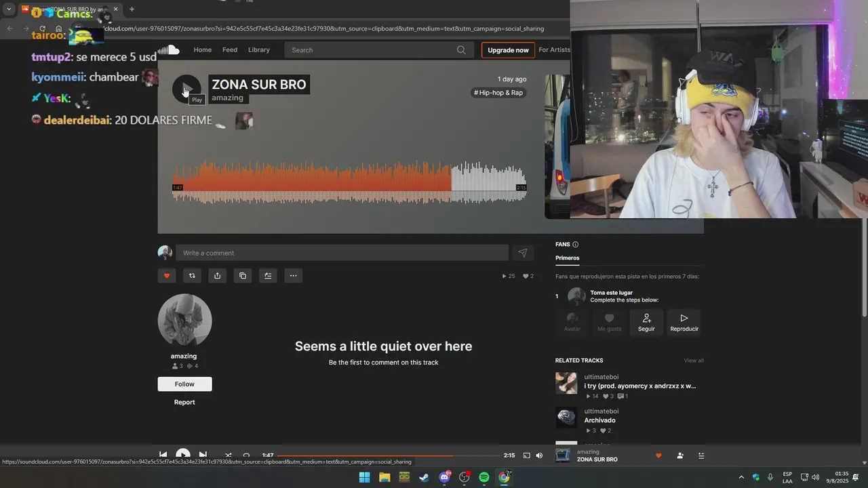The width and height of the screenshot is (868, 488).
Task: Open the notifications bell icon
Action: (856, 477)
